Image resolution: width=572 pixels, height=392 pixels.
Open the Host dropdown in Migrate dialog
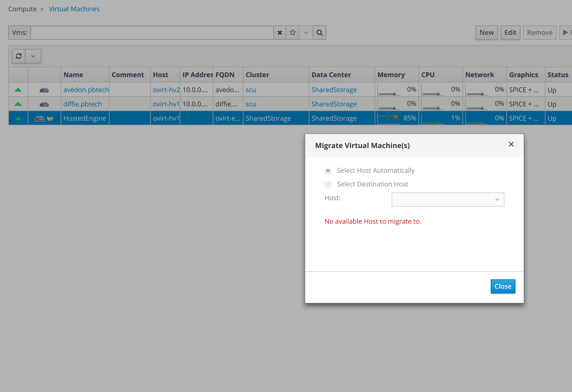point(448,200)
